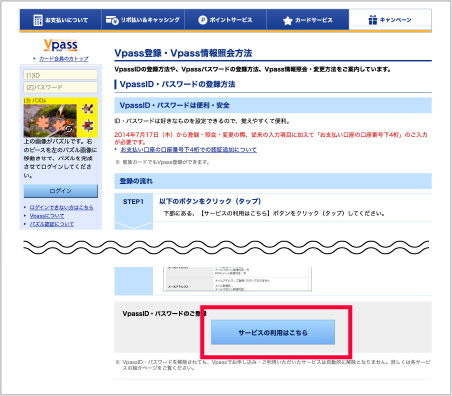Click the STEP1 label
The image size is (452, 396).
click(133, 202)
